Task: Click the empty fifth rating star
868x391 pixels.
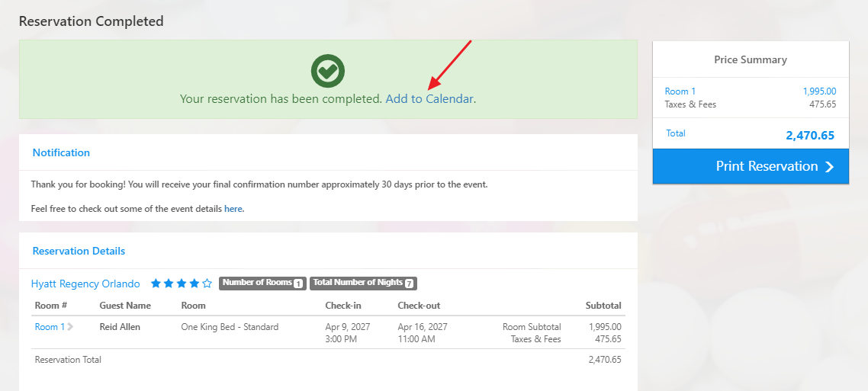Action: pyautogui.click(x=207, y=284)
